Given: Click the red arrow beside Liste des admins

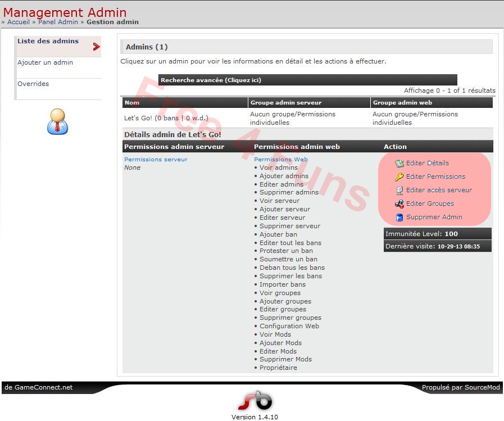Looking at the screenshot, I should pos(96,47).
